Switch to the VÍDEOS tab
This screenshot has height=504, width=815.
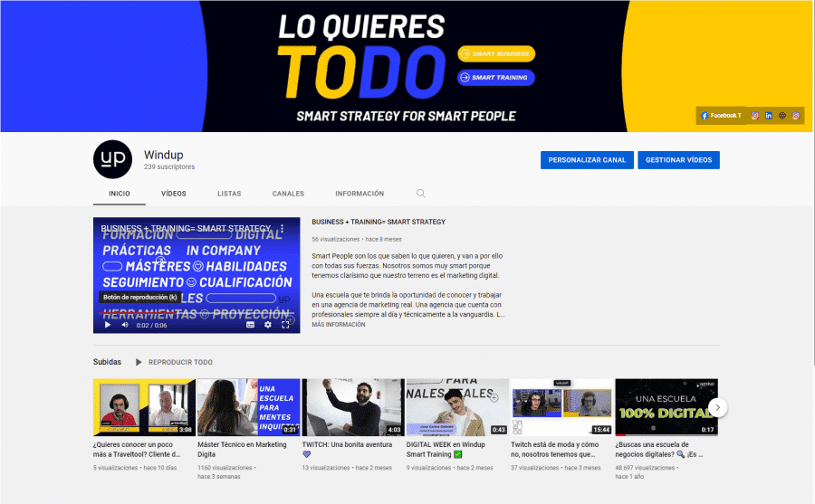point(174,194)
